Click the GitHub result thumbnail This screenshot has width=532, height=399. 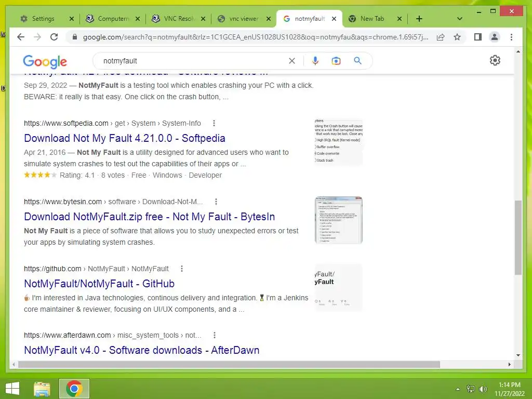pyautogui.click(x=339, y=287)
